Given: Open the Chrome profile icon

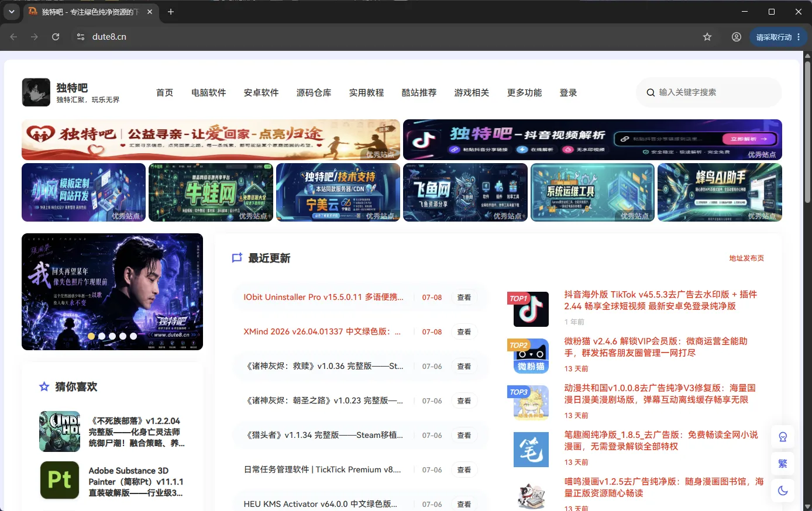Looking at the screenshot, I should (x=737, y=37).
